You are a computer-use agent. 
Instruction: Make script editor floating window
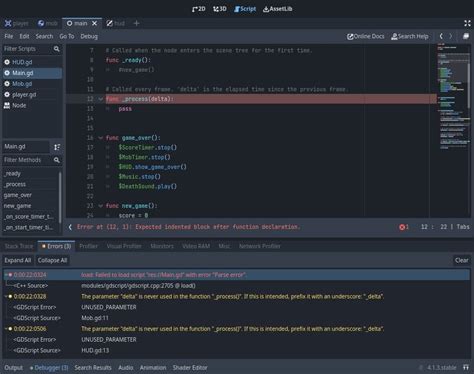pyautogui.click(x=466, y=36)
